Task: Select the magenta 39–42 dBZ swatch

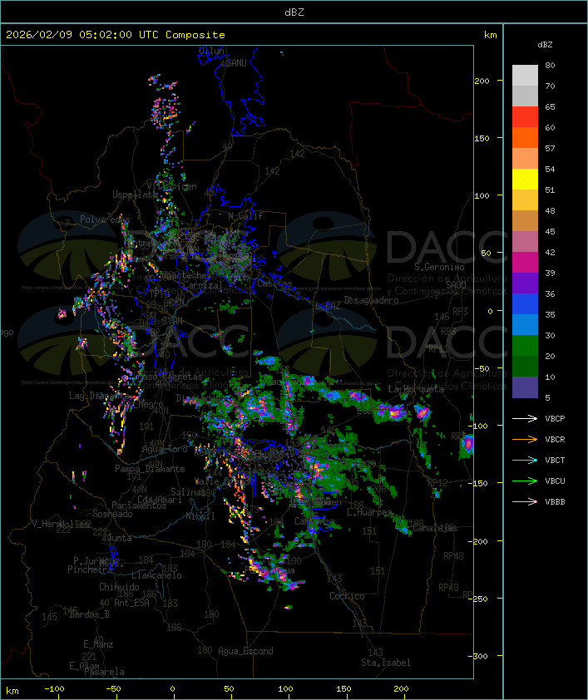Action: point(525,263)
